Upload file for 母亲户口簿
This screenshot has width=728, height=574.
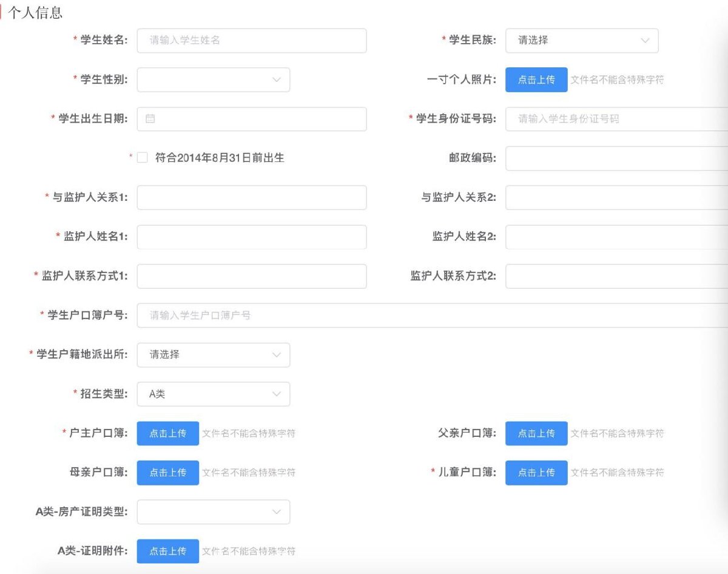pos(168,473)
